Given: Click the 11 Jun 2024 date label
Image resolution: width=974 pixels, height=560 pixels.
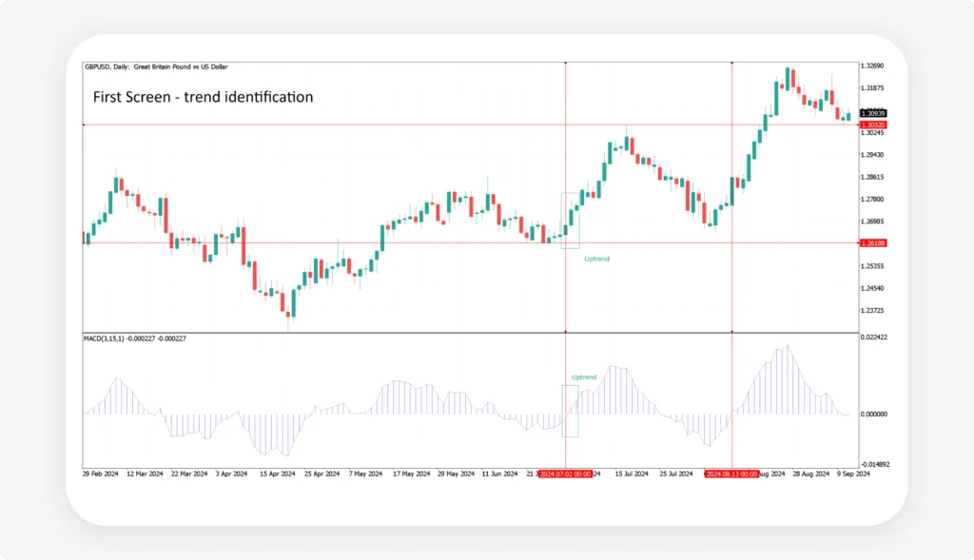Looking at the screenshot, I should (x=500, y=473).
